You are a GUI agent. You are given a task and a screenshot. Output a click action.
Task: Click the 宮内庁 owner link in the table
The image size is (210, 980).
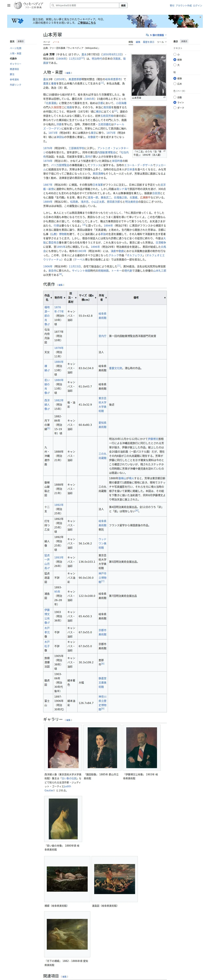(x=103, y=336)
